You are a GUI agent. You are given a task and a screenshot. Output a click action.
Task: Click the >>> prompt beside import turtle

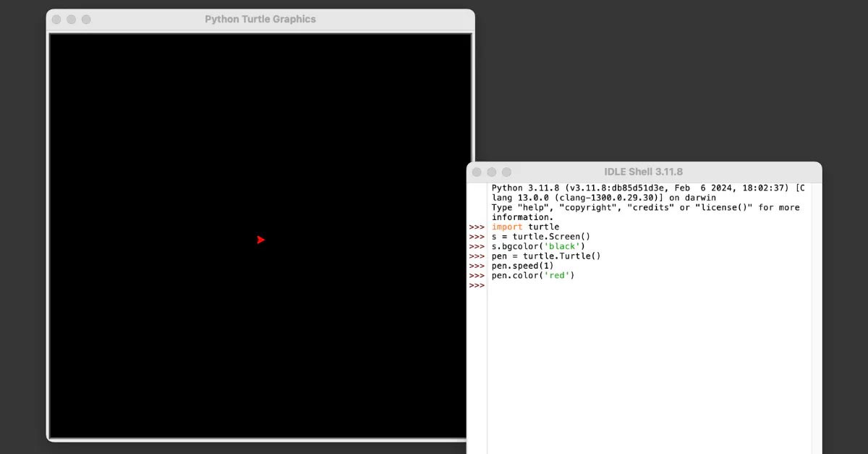point(477,227)
